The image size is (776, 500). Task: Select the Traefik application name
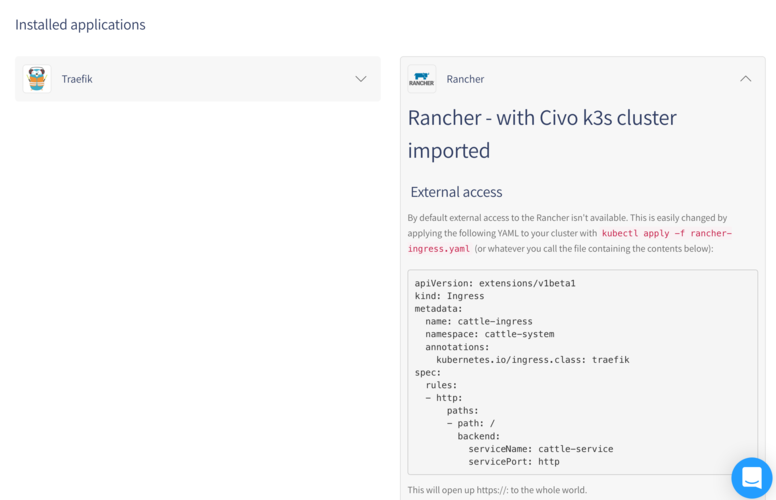tap(77, 79)
